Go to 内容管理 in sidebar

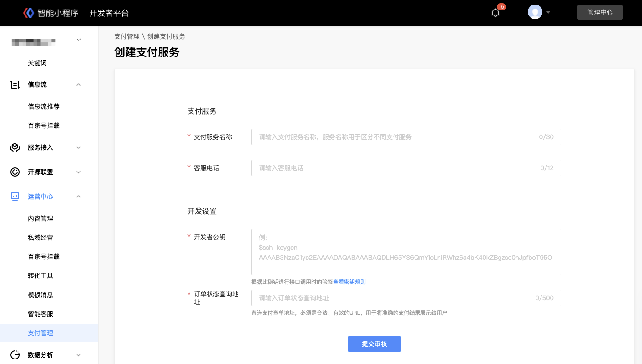point(40,218)
